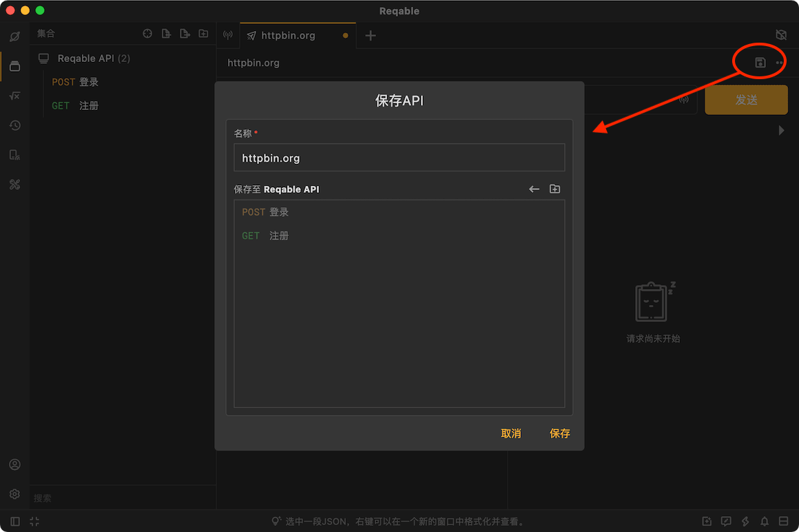
Task: Click the JSON tip text in status bar
Action: (405, 521)
